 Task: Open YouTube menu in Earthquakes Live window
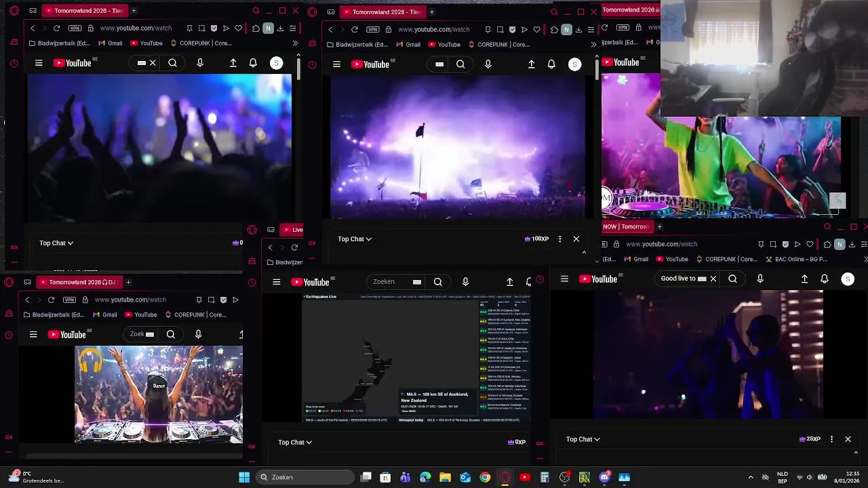point(277,282)
